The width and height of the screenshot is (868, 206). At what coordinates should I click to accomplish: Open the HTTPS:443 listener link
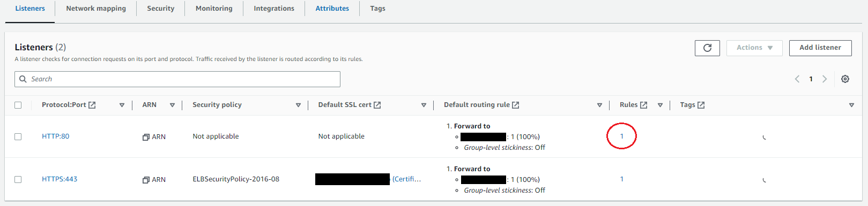tap(60, 179)
